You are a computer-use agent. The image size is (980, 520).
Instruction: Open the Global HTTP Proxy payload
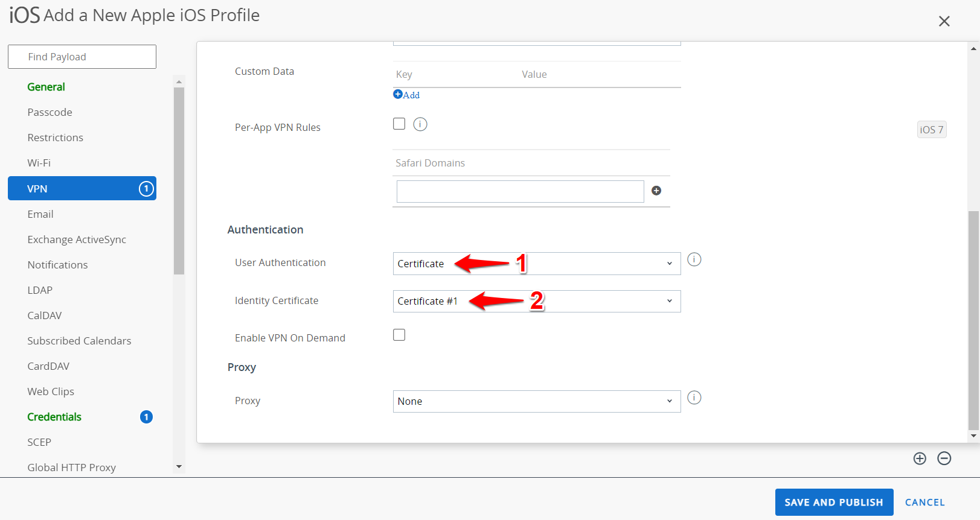[x=71, y=468]
